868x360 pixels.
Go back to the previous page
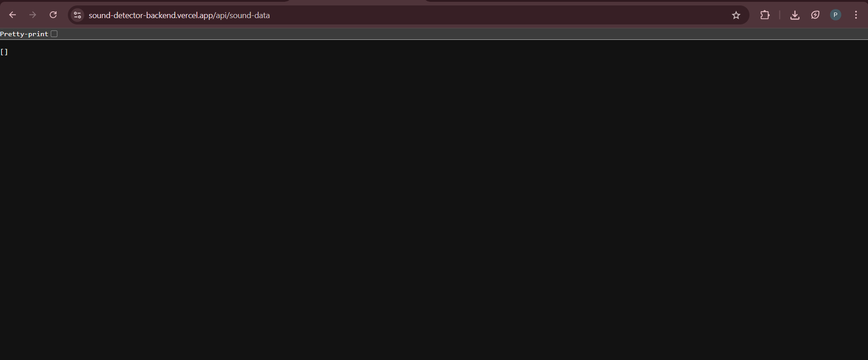[13, 15]
